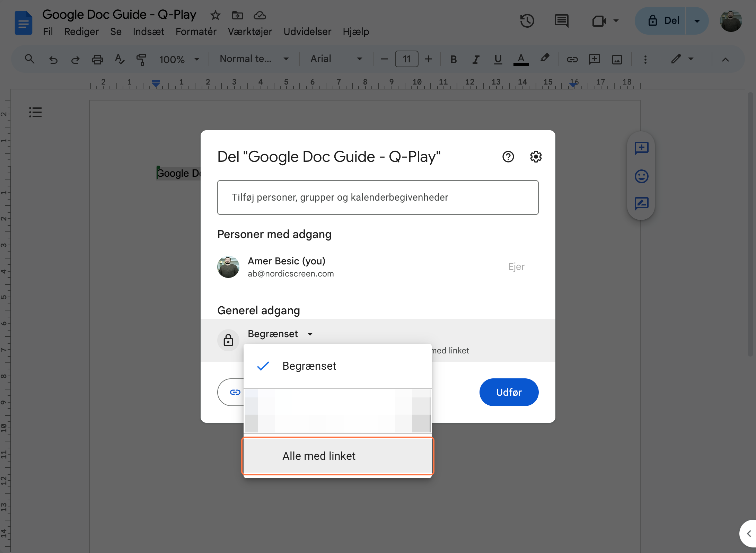Open highlight color marker tool
The width and height of the screenshot is (756, 553).
pyautogui.click(x=544, y=58)
